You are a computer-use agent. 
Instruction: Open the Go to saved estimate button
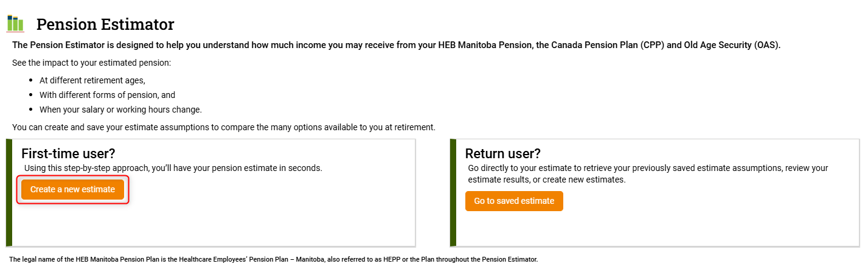514,201
